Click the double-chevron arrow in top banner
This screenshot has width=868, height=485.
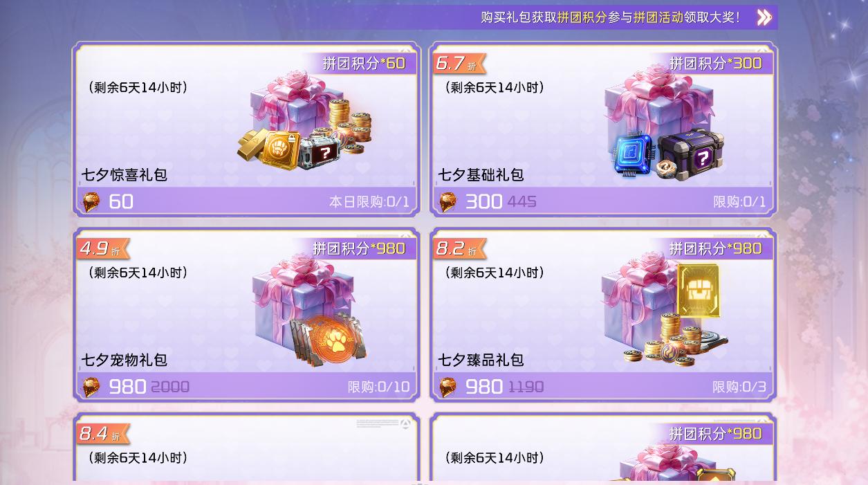click(x=764, y=17)
